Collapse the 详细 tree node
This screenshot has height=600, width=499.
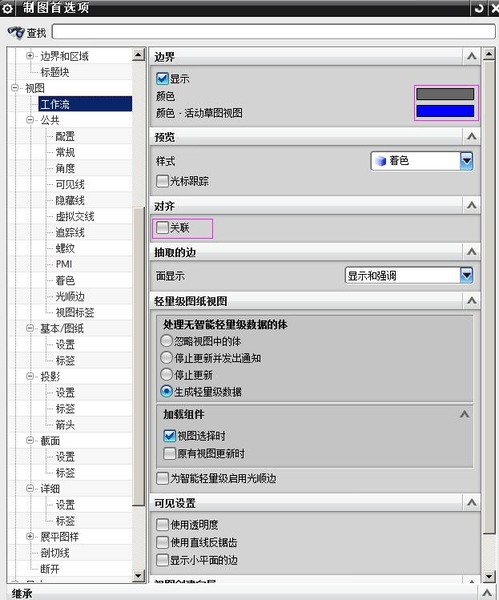30,489
